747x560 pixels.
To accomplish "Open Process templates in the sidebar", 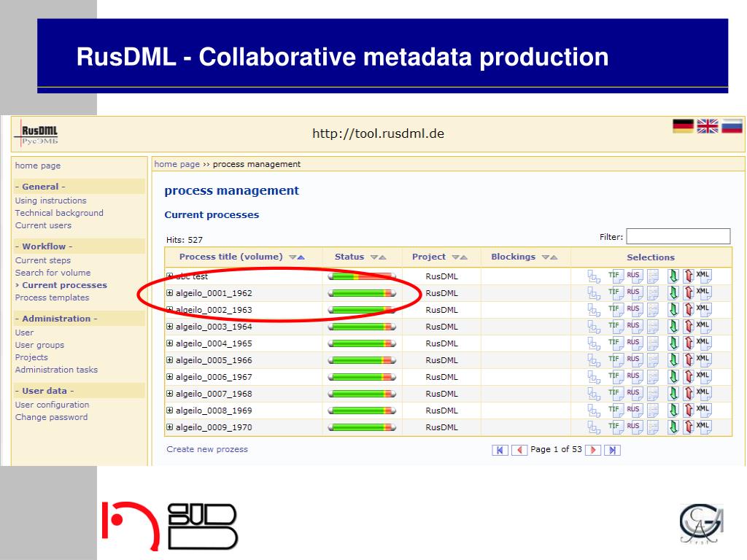I will pyautogui.click(x=52, y=297).
